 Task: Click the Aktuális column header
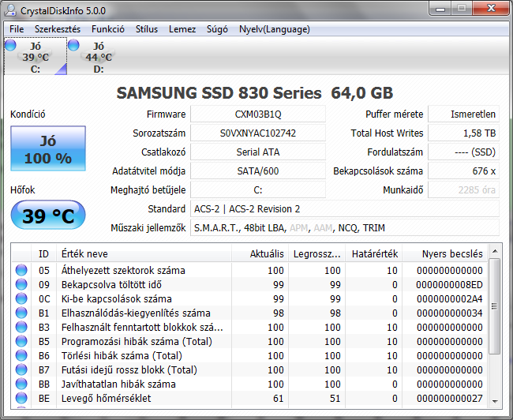tap(260, 253)
